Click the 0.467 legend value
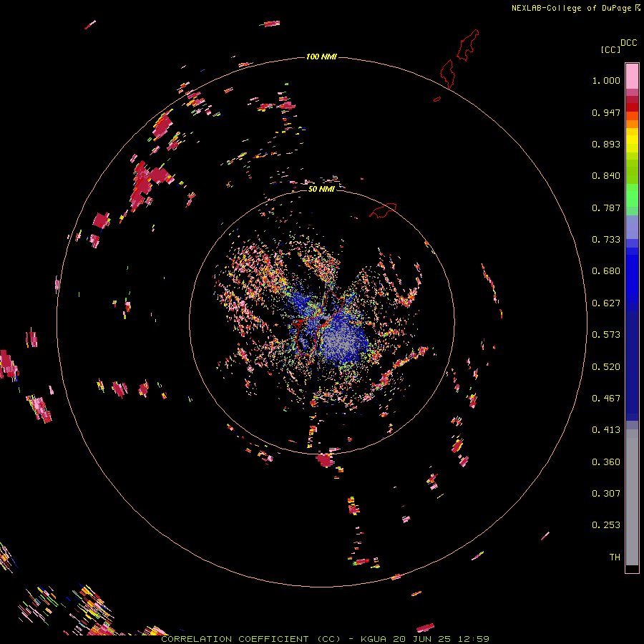 [606, 399]
